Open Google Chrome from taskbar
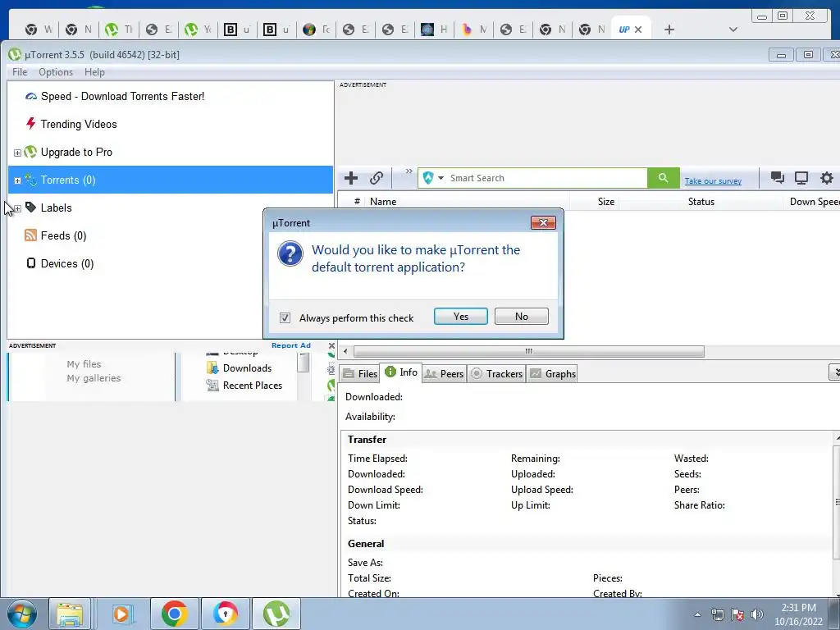 point(174,614)
